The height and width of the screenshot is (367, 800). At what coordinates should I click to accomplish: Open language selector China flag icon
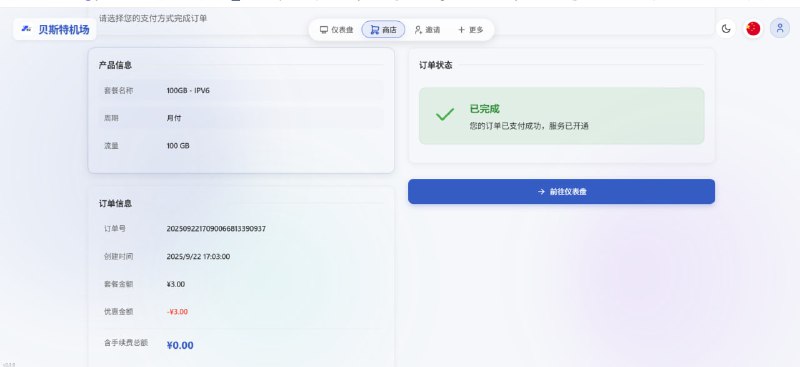tap(753, 29)
